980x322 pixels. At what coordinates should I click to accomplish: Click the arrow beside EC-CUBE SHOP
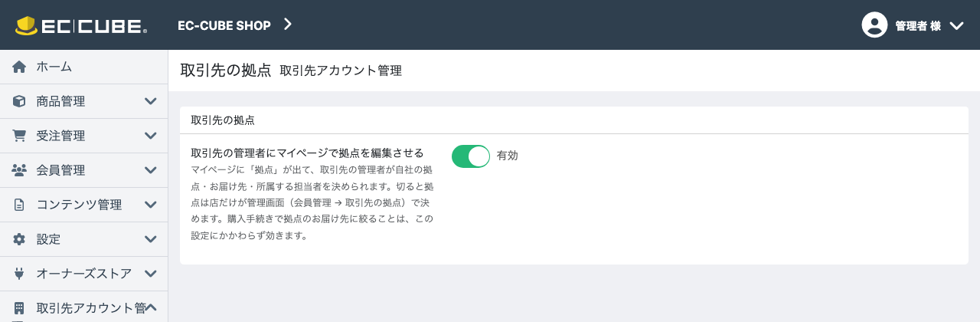click(x=288, y=25)
